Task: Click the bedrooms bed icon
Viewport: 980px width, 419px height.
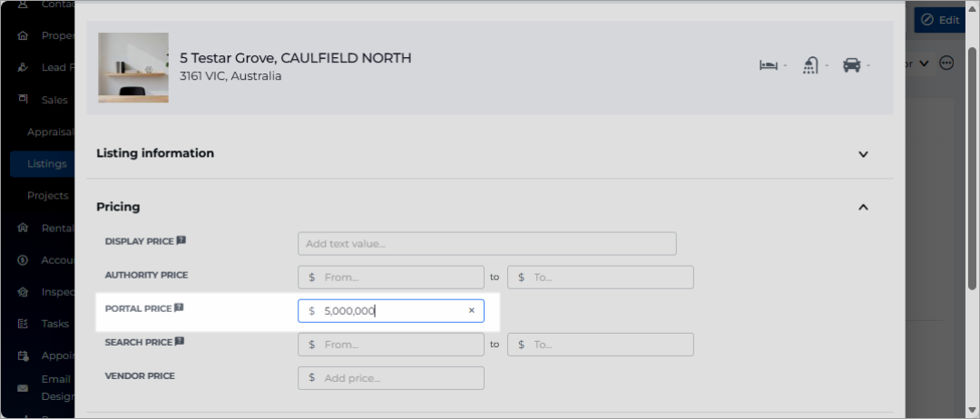Action: (x=769, y=65)
